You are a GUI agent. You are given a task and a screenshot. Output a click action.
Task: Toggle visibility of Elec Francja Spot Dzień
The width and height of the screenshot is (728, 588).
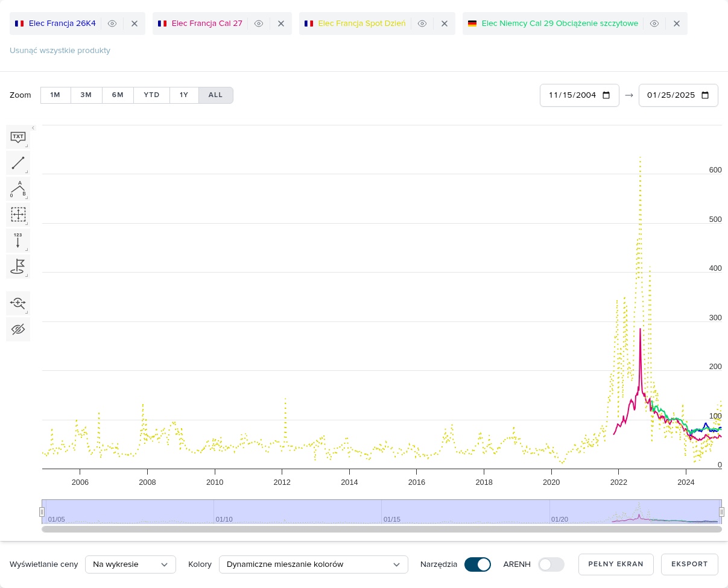coord(422,24)
